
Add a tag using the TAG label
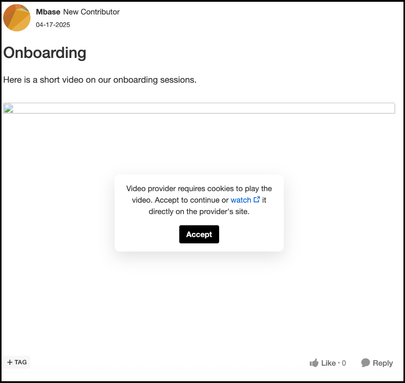click(21, 362)
